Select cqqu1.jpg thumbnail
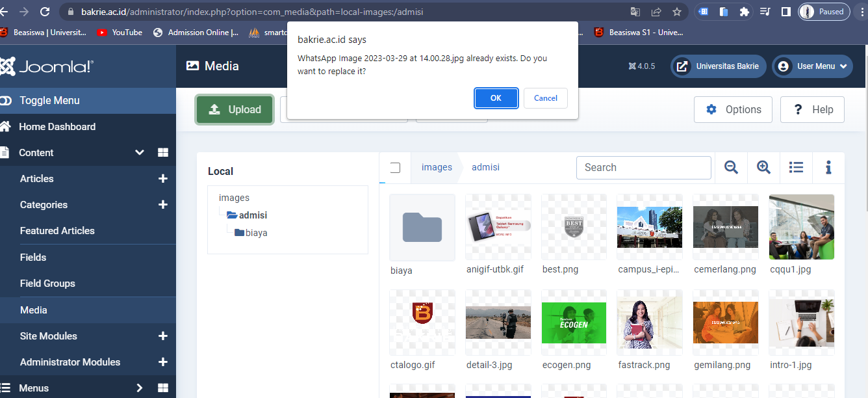Viewport: 868px width, 398px height. [x=802, y=227]
